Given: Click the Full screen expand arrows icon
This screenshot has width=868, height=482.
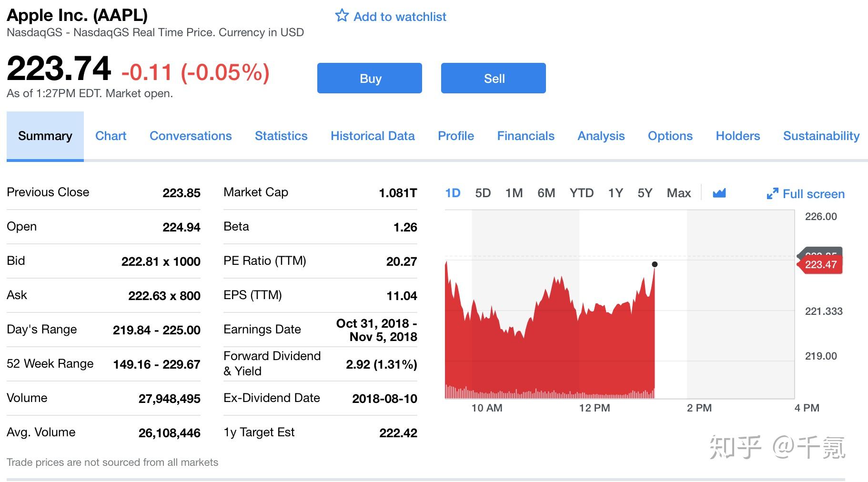Looking at the screenshot, I should (x=772, y=193).
